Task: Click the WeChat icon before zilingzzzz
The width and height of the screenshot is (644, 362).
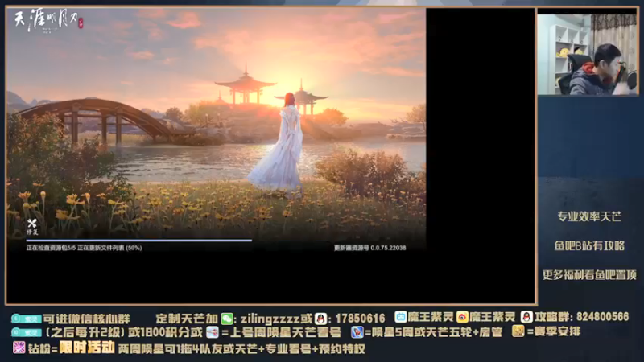Action: click(x=227, y=319)
